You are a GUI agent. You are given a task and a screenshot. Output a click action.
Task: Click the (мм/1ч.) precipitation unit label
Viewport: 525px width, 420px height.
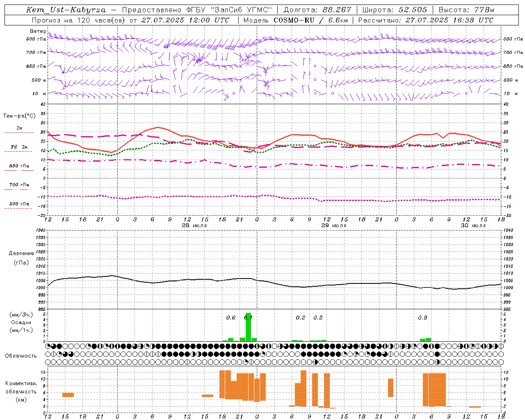click(21, 330)
